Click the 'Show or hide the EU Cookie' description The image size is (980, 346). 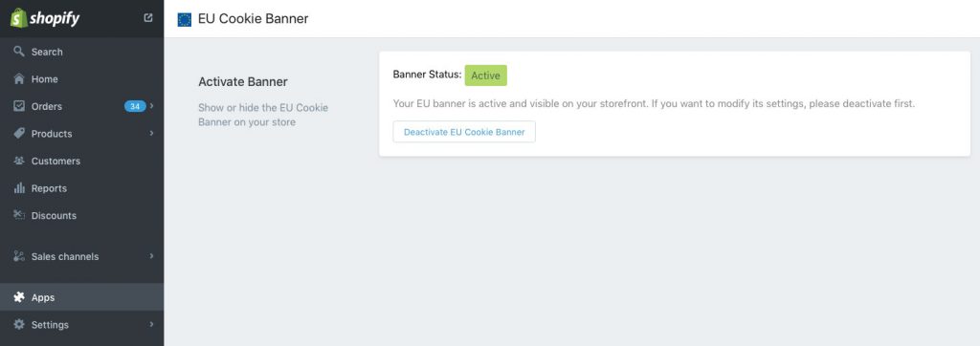click(263, 115)
